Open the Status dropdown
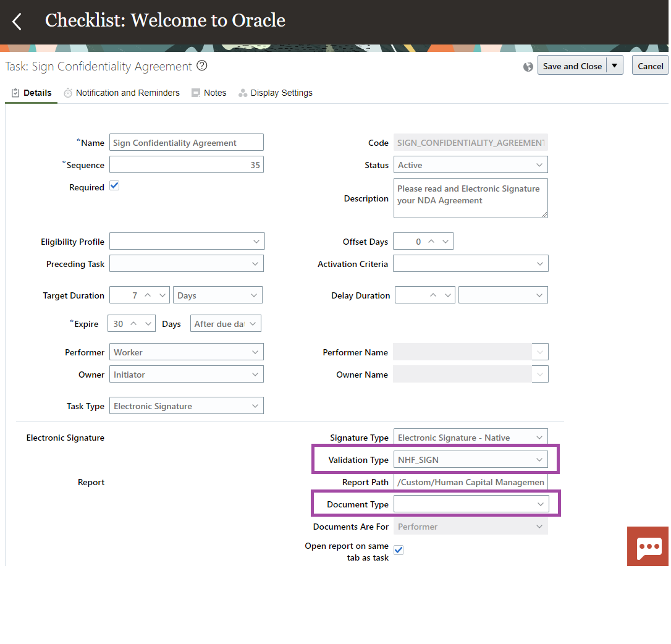The image size is (671, 644). (x=471, y=165)
